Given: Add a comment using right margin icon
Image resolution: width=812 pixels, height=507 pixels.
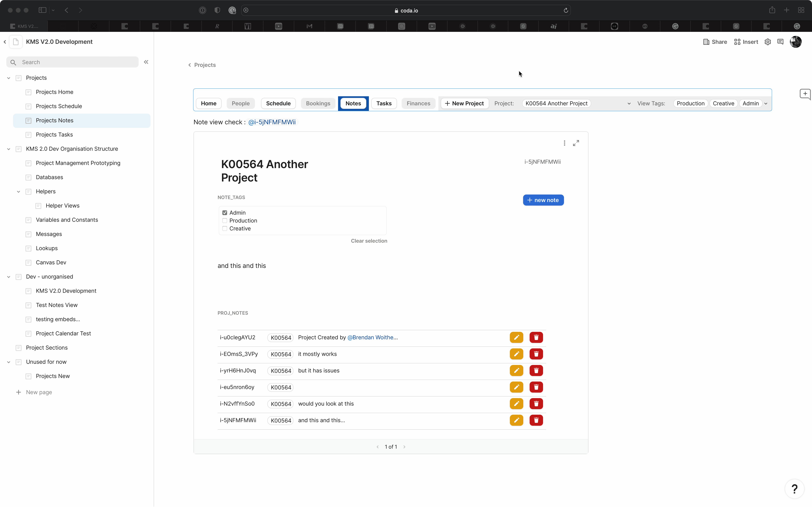Looking at the screenshot, I should tap(805, 94).
